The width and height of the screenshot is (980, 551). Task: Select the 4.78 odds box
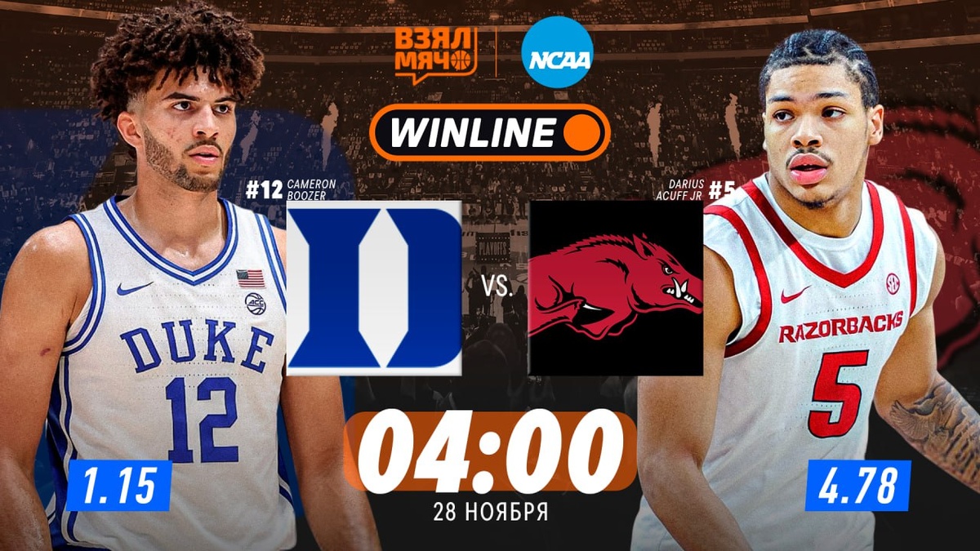point(858,486)
